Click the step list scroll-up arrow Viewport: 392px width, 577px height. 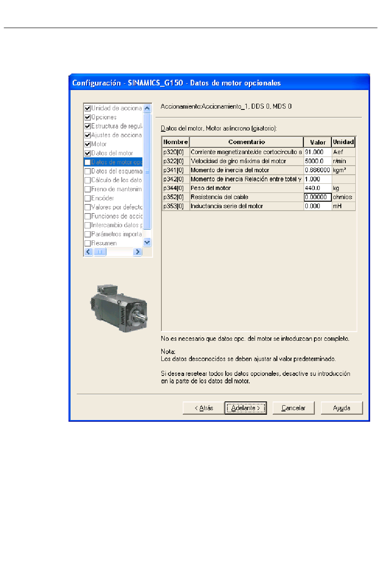147,108
